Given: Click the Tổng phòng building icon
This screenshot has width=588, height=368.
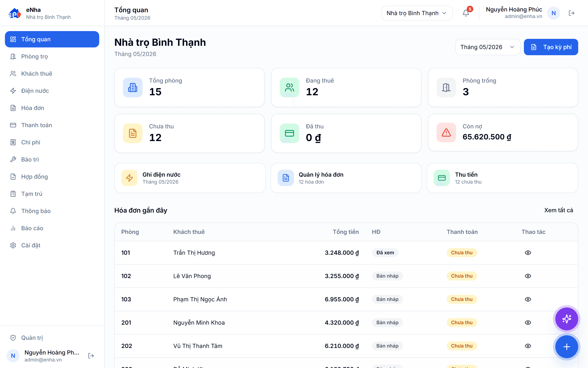Looking at the screenshot, I should coord(133,87).
